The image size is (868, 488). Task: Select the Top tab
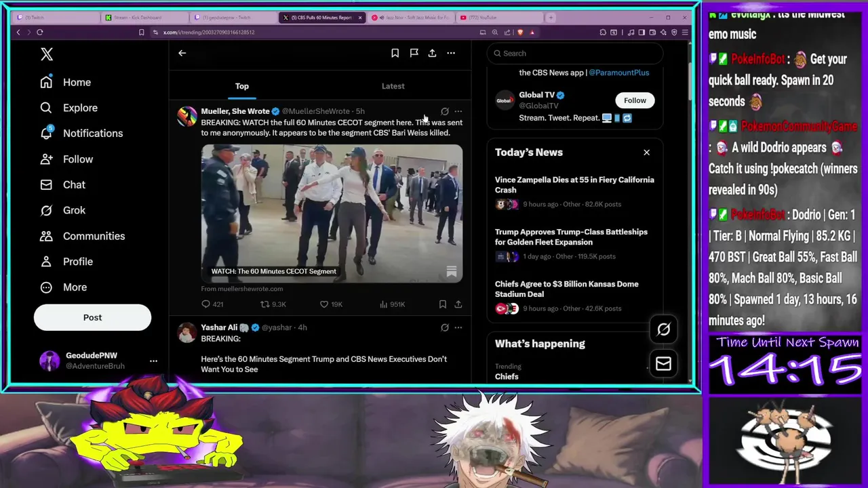(x=242, y=86)
